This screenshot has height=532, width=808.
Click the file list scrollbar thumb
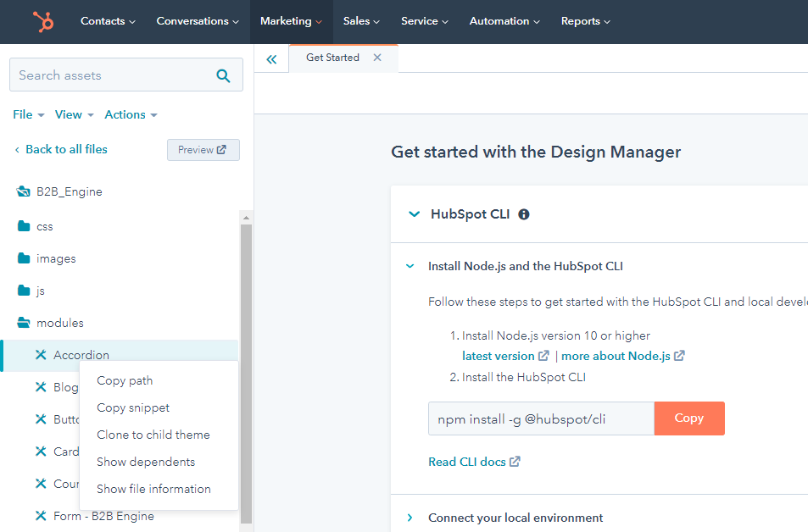[247, 374]
